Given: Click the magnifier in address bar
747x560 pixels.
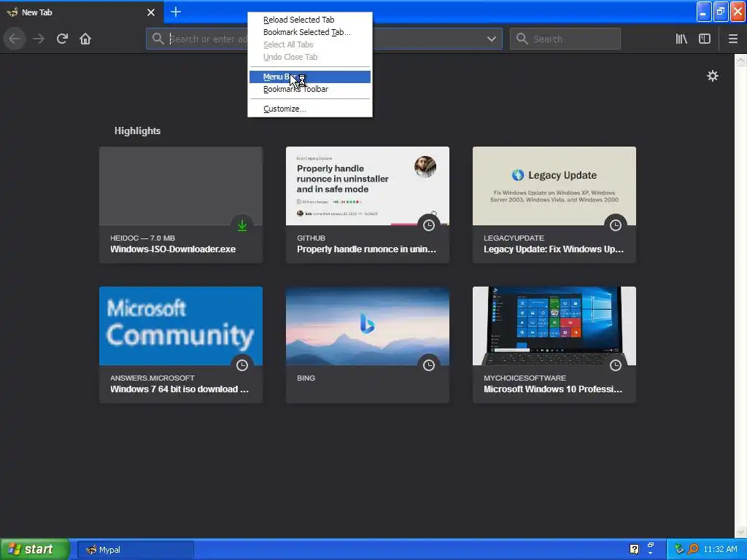Looking at the screenshot, I should tap(158, 39).
